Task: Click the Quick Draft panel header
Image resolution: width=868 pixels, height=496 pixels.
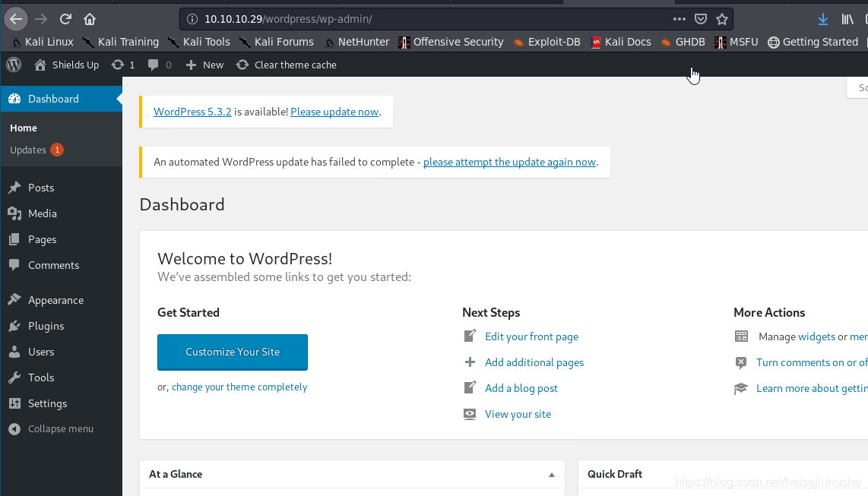Action: coord(722,474)
